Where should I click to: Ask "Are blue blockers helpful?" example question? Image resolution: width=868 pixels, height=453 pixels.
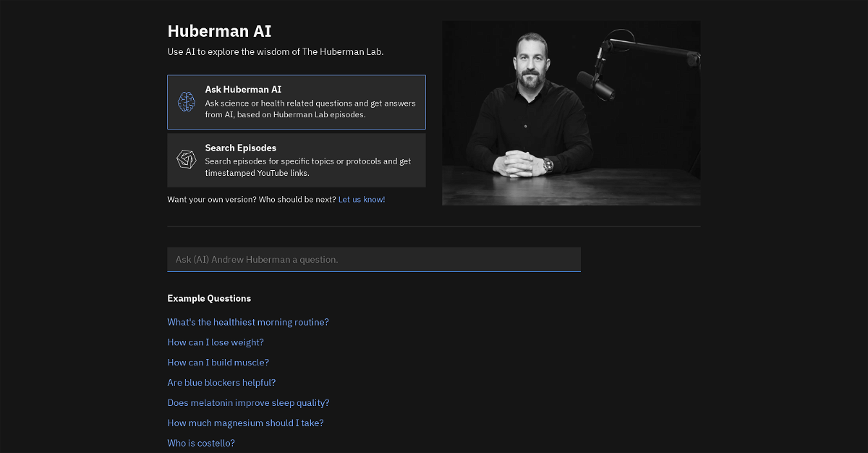[221, 383]
